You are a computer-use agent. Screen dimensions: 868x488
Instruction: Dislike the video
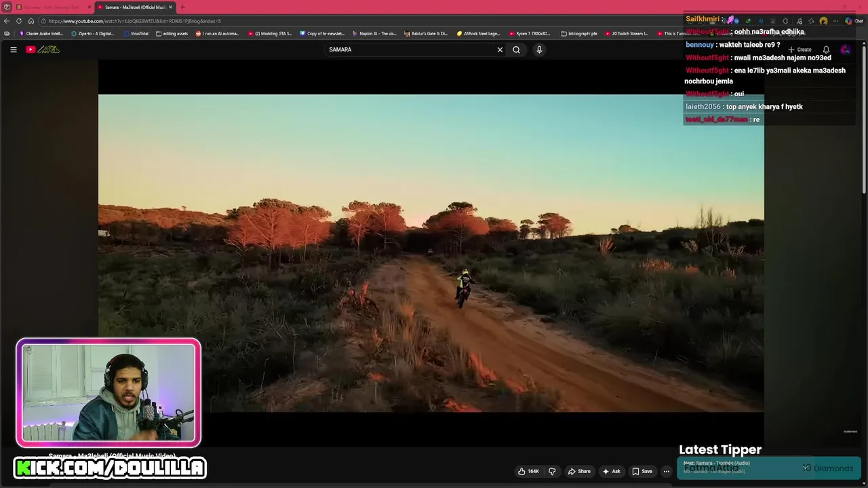point(552,471)
